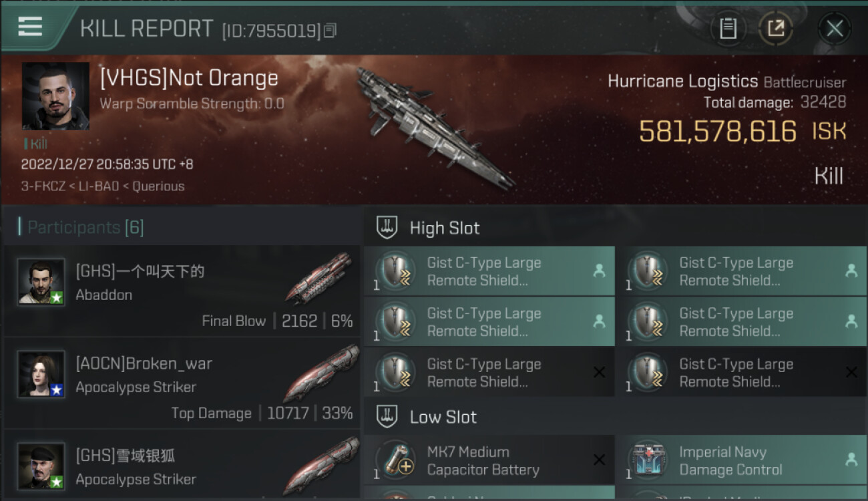The height and width of the screenshot is (501, 868).
Task: Collapse the Low Slot section header
Action: [x=616, y=416]
